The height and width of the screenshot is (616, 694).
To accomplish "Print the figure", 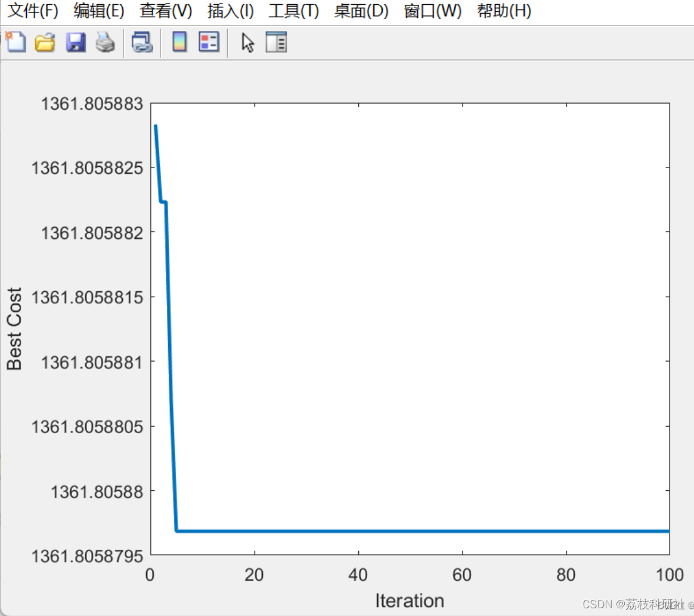I will 106,42.
